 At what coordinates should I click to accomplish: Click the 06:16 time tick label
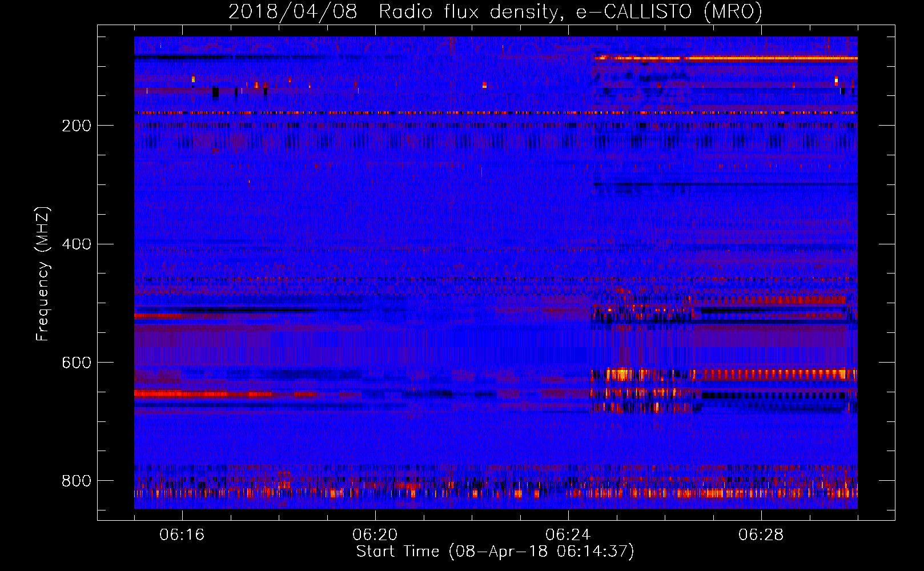[x=182, y=535]
